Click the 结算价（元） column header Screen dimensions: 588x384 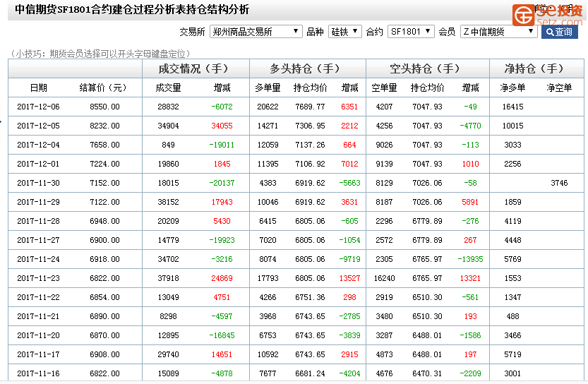click(103, 88)
